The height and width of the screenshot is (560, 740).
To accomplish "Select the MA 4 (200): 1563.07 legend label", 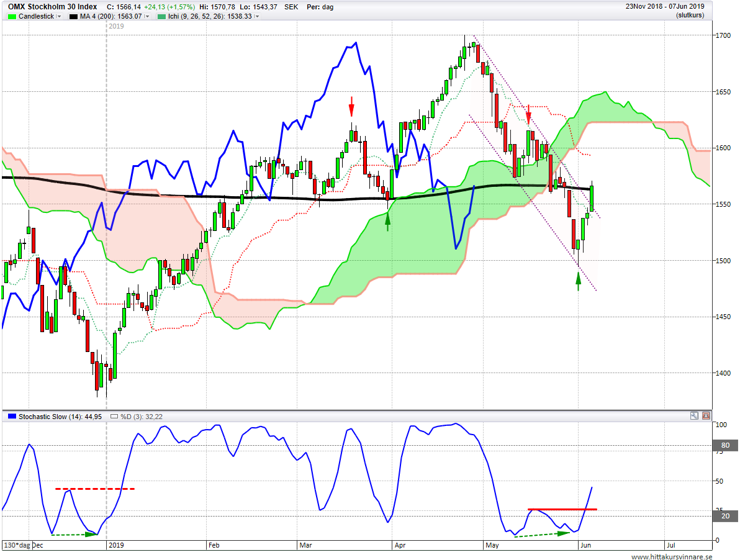I will point(111,17).
